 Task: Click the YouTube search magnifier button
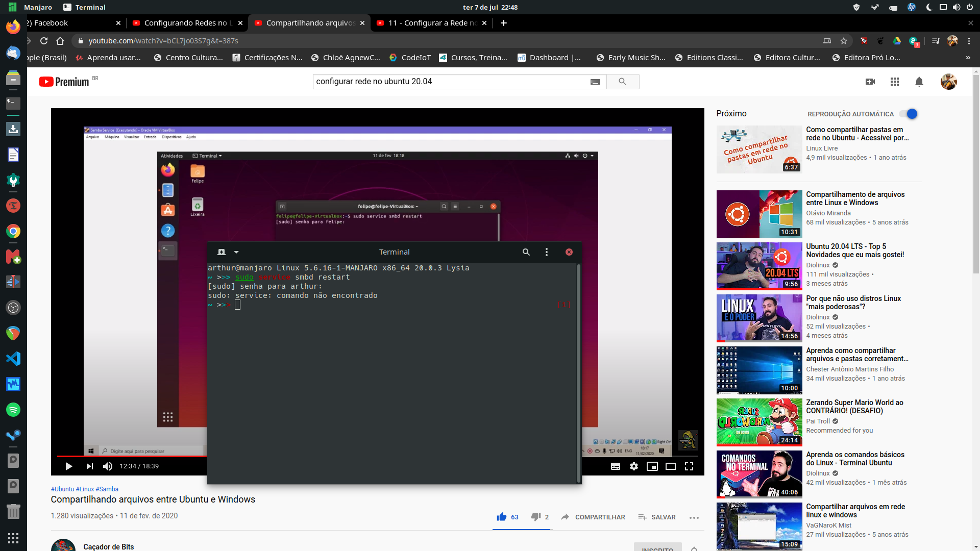pos(622,82)
